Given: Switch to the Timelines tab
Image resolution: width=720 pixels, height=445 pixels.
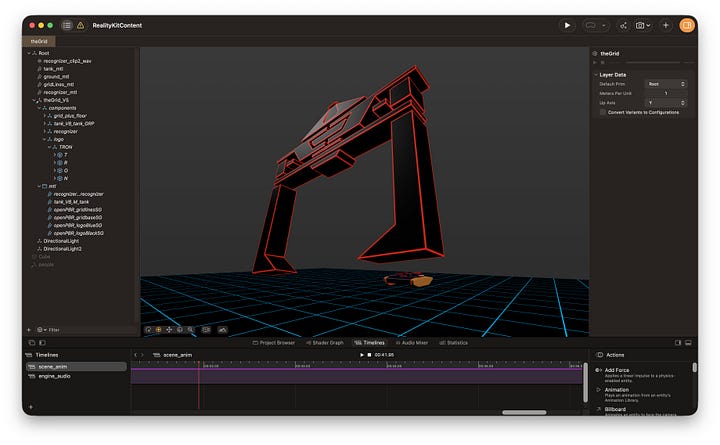Looking at the screenshot, I should 370,343.
